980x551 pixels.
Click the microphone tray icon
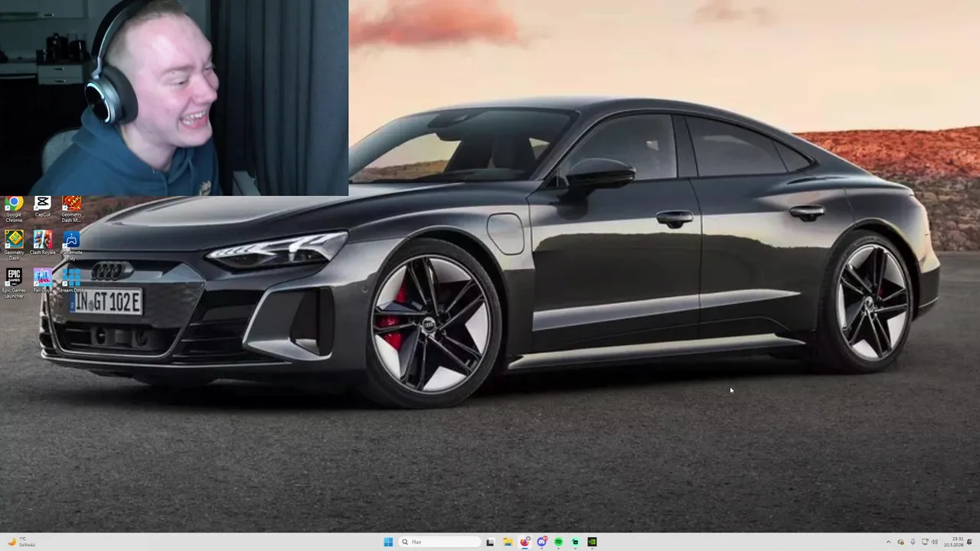913,542
